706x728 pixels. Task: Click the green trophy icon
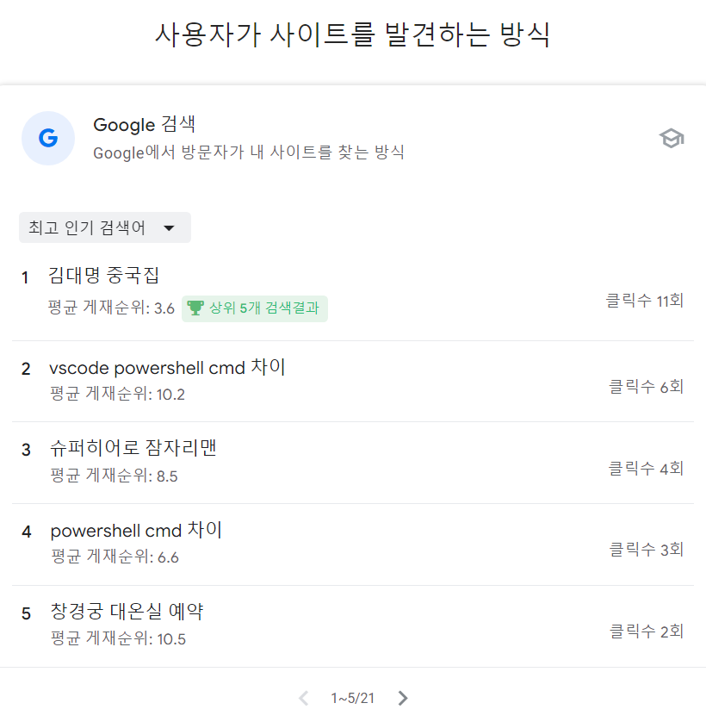point(195,308)
